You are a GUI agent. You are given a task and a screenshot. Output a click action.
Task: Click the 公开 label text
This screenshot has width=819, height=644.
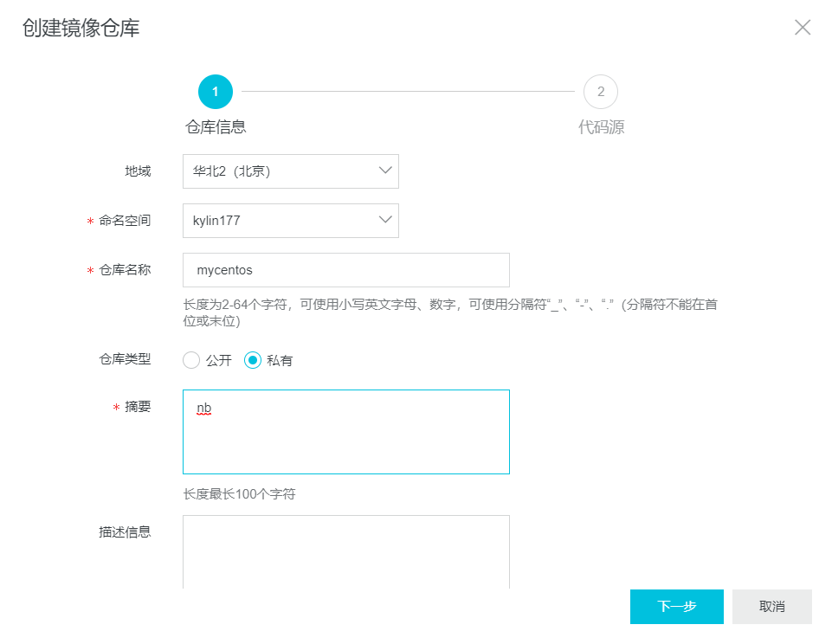point(218,360)
